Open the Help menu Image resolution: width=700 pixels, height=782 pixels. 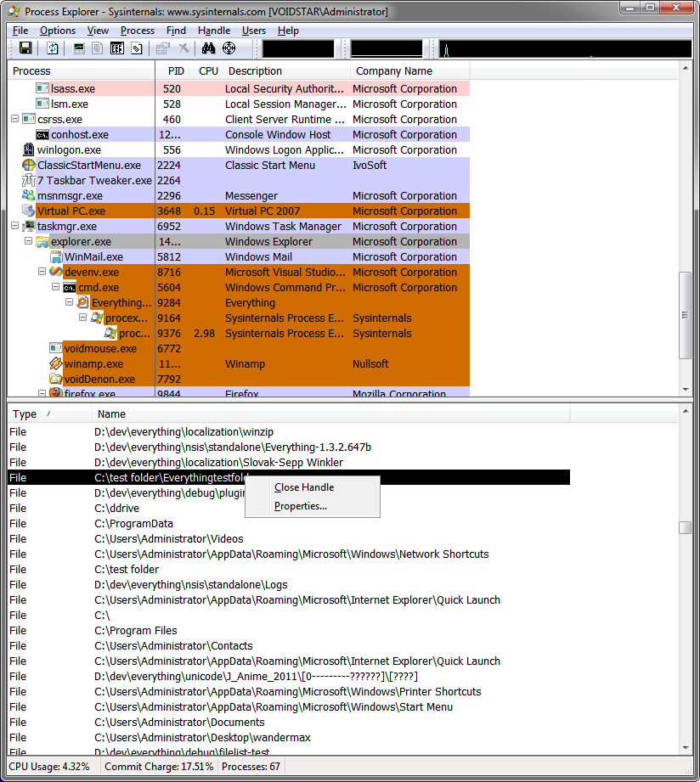tap(288, 31)
